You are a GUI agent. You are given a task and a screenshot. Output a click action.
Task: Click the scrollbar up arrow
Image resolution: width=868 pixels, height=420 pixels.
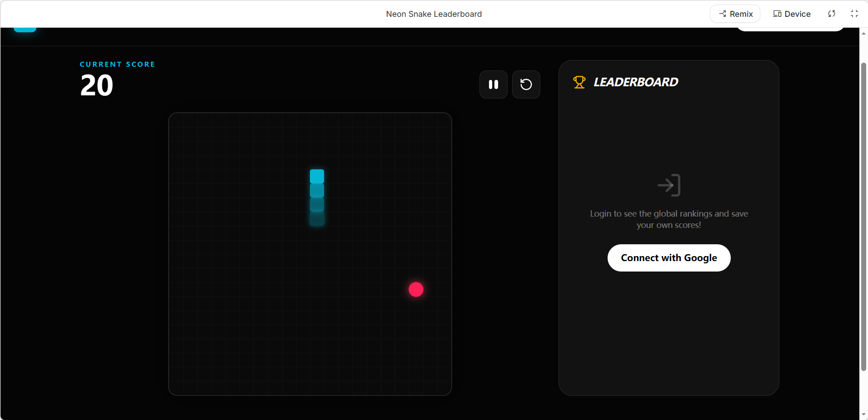pyautogui.click(x=863, y=33)
